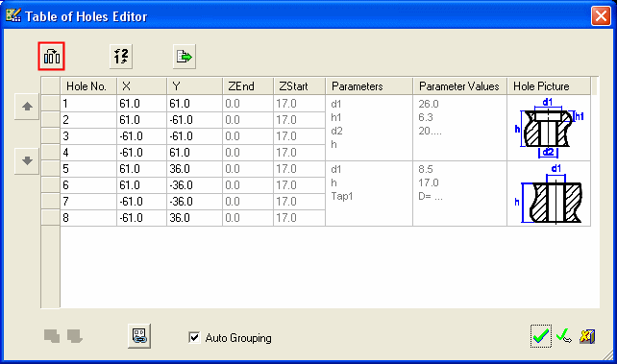The height and width of the screenshot is (364, 617).
Task: Click the ZStart column header
Action: coord(300,86)
